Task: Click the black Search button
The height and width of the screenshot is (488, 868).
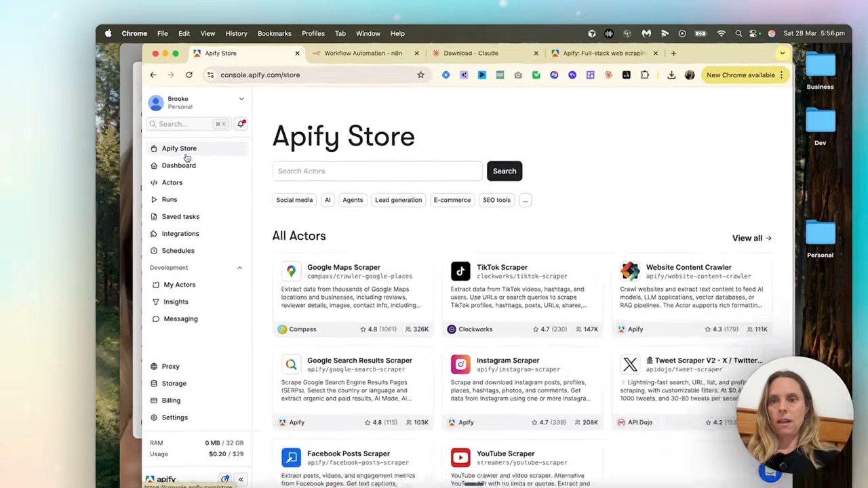Action: coord(505,171)
